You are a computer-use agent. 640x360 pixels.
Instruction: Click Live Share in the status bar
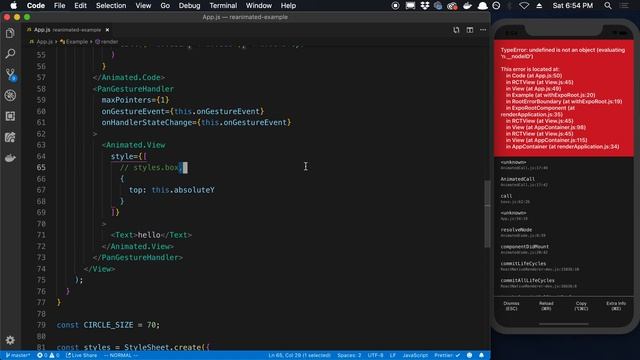tap(81, 356)
